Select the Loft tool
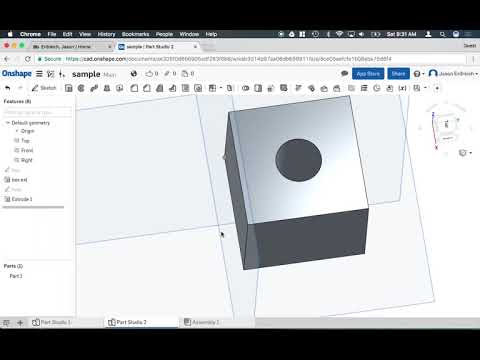Image resolution: width=480 pixels, height=360 pixels. point(107,88)
